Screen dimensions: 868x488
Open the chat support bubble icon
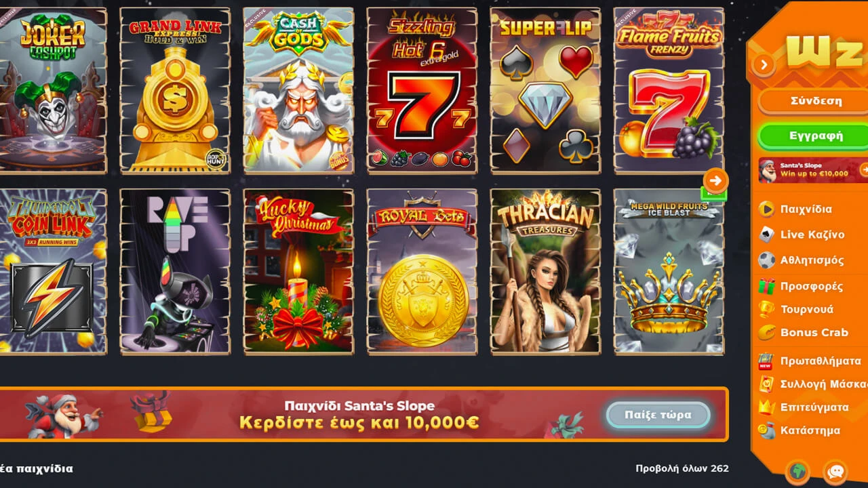point(835,471)
